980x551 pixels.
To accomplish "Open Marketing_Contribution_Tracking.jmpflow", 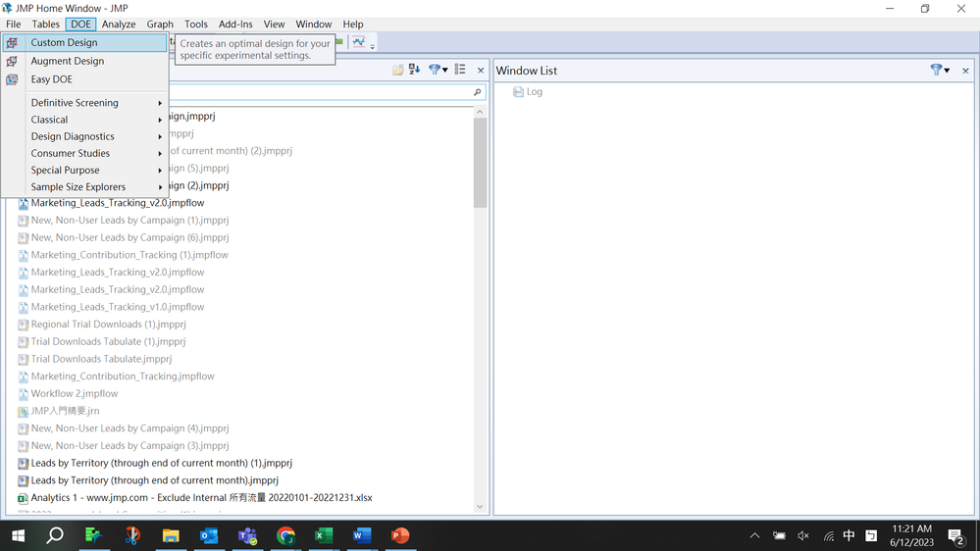I will click(123, 376).
